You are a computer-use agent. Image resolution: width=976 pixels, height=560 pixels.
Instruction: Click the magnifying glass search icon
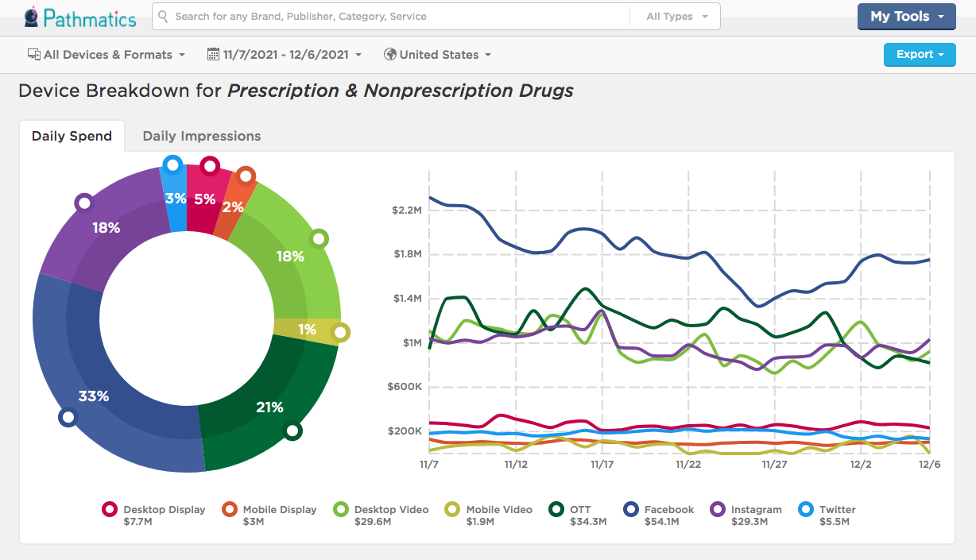point(163,16)
